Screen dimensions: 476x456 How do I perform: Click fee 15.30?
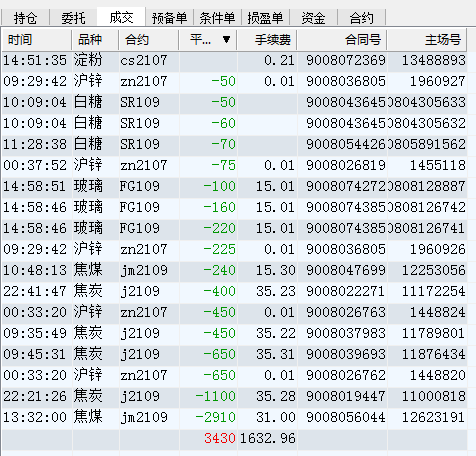click(276, 270)
